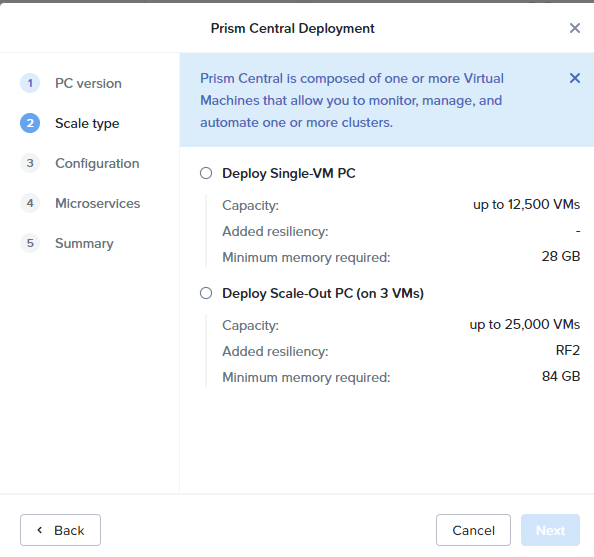
Task: Go back with the Back button
Action: [x=60, y=530]
